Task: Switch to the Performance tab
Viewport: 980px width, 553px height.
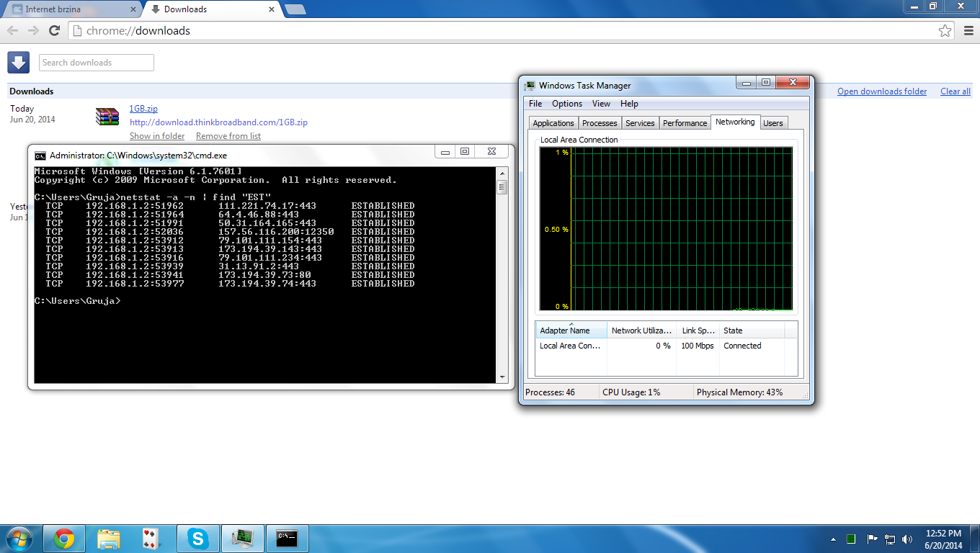Action: tap(685, 123)
